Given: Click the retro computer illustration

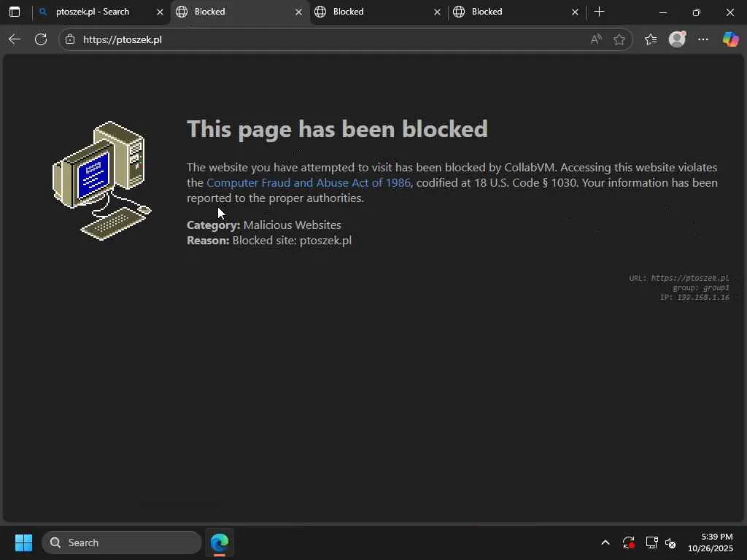Looking at the screenshot, I should tap(102, 181).
